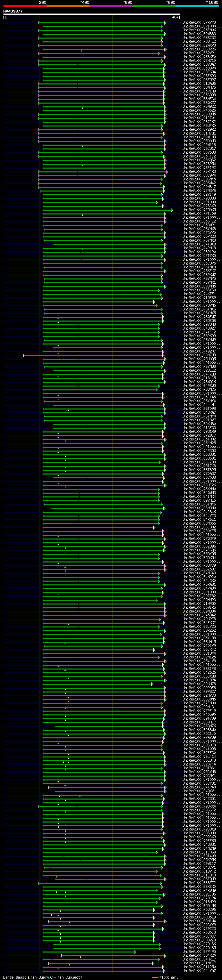Select label UniRef100_B4LYT3
The height and width of the screenshot is (980, 222).
(199, 516)
